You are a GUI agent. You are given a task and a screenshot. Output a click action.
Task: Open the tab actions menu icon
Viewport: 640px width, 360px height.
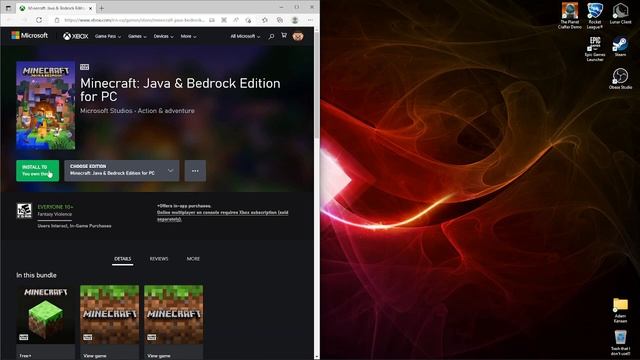pos(8,8)
